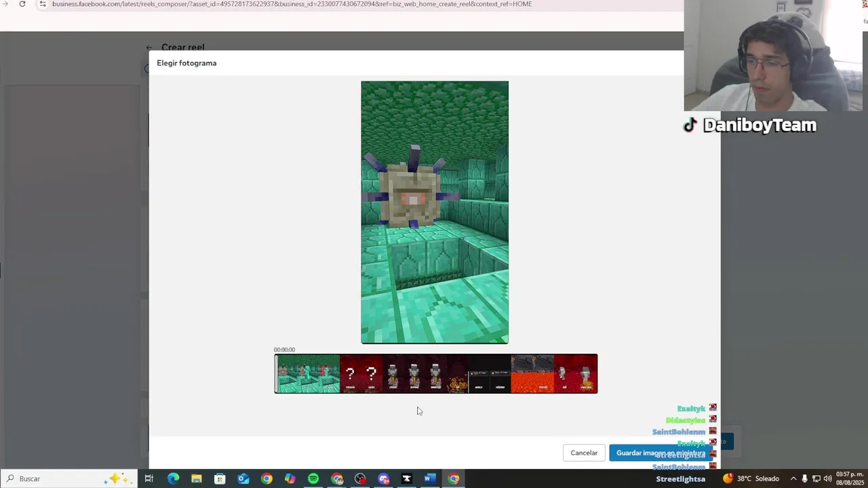Click the microphone tray icon
This screenshot has height=488, width=868.
(x=805, y=479)
